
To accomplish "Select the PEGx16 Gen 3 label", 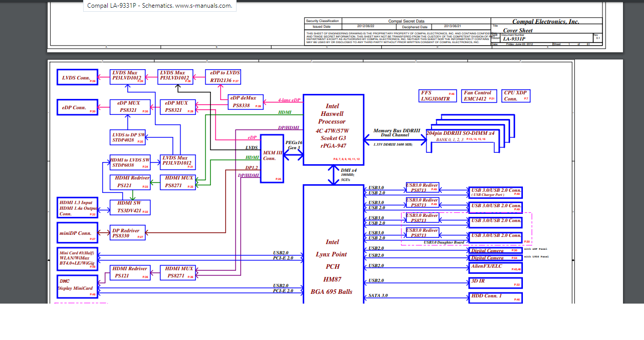I will click(x=294, y=145).
